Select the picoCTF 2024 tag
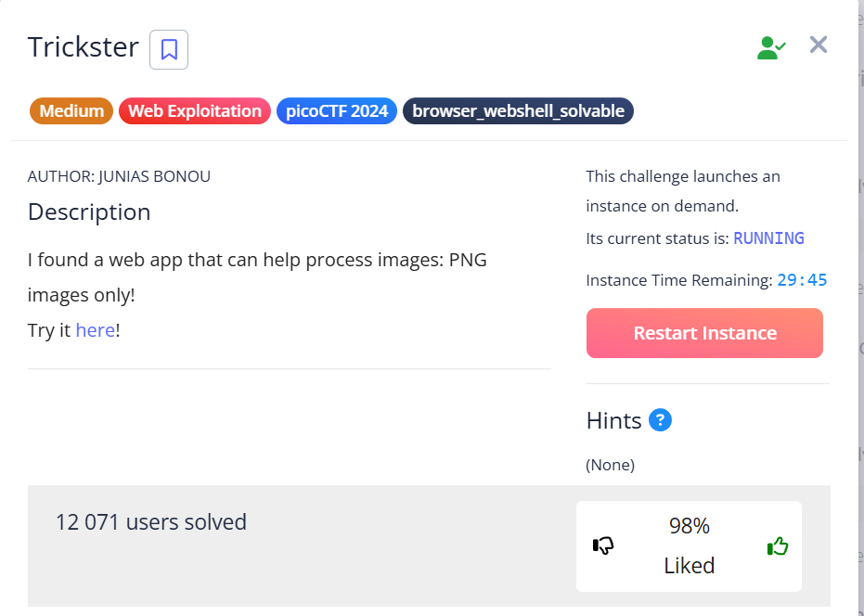This screenshot has height=616, width=864. (337, 111)
